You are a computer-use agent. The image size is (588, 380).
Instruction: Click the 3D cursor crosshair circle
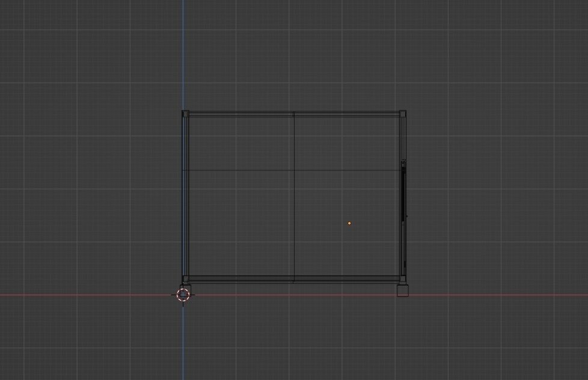[x=183, y=295]
